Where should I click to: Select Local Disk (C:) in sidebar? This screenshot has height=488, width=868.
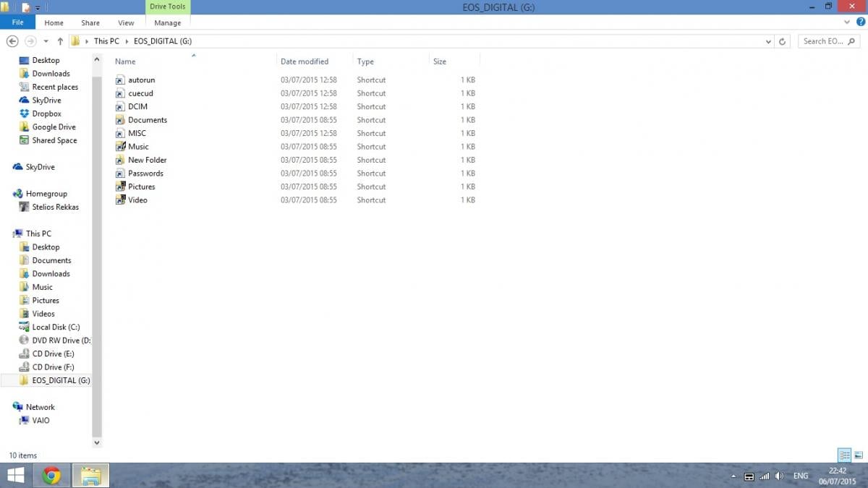(x=49, y=328)
